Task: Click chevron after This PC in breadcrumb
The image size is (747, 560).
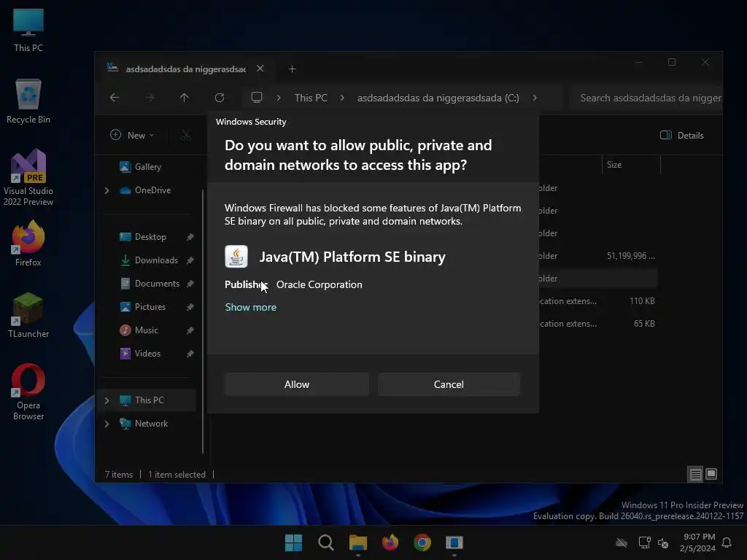Action: [342, 98]
